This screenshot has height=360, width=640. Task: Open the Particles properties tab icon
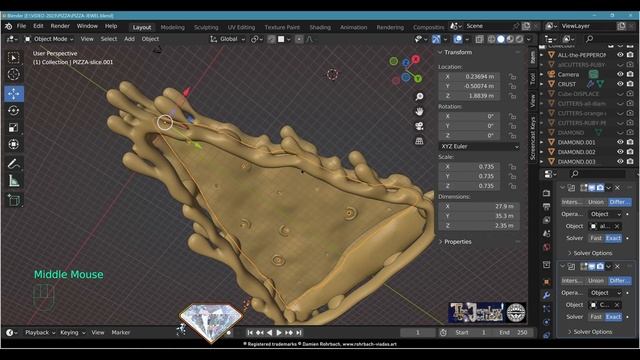[x=547, y=309]
